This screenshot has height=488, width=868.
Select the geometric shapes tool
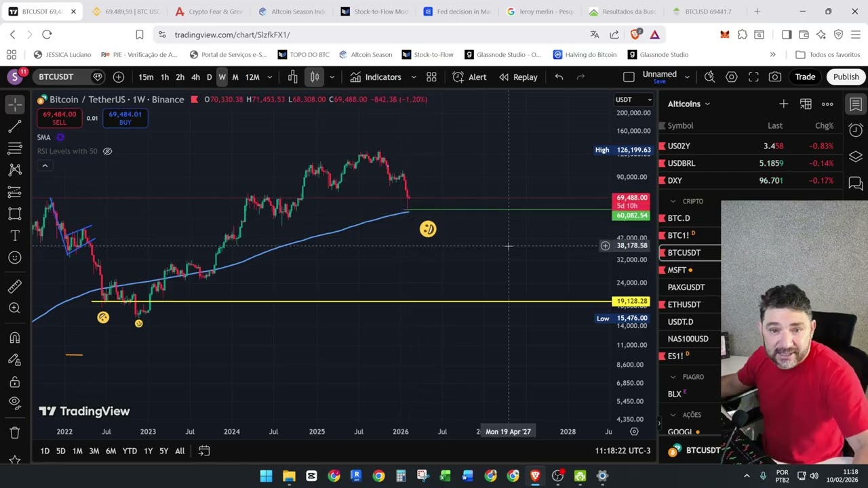[x=14, y=214]
